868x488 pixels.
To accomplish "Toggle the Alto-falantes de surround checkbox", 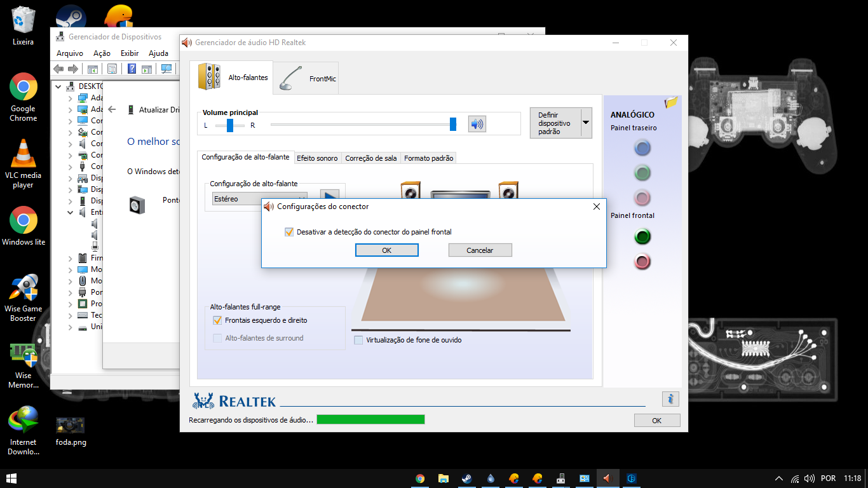I will click(x=217, y=338).
